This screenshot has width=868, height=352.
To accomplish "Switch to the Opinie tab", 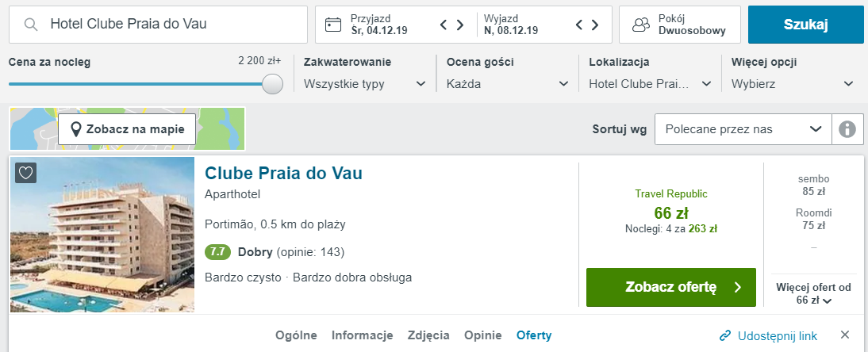I will [x=482, y=335].
